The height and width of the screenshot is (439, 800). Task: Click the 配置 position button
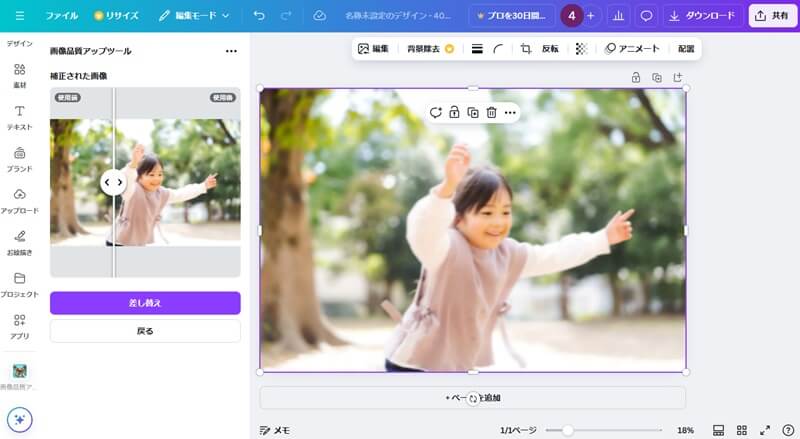coord(686,49)
